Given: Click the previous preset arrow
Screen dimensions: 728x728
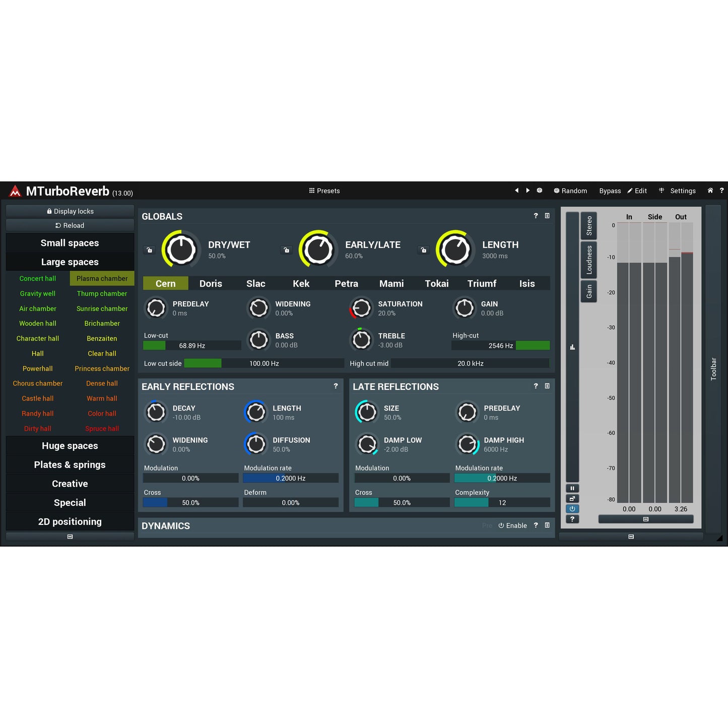Looking at the screenshot, I should pyautogui.click(x=517, y=190).
